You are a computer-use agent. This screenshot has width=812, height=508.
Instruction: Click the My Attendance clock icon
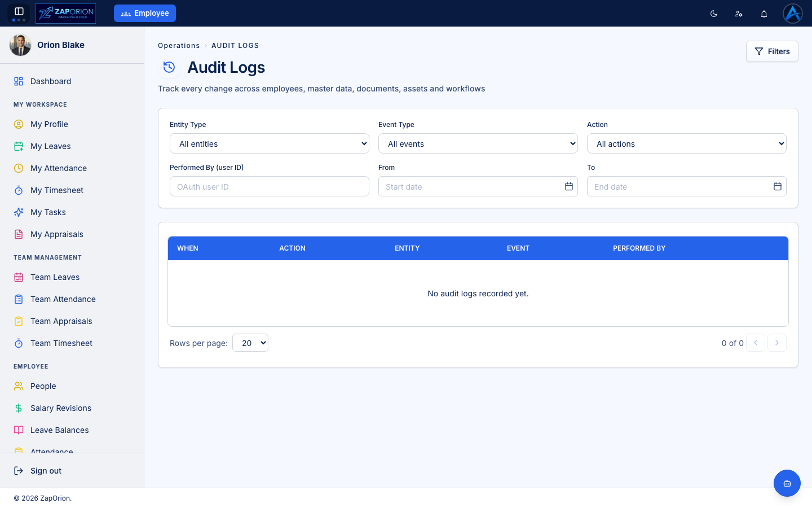(x=19, y=168)
